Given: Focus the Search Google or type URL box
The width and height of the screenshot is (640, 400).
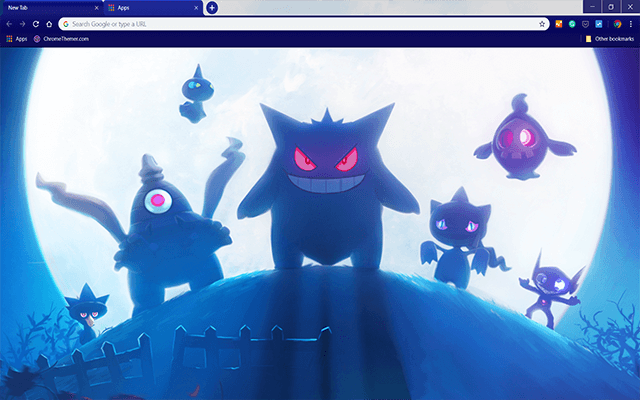Looking at the screenshot, I should point(304,24).
